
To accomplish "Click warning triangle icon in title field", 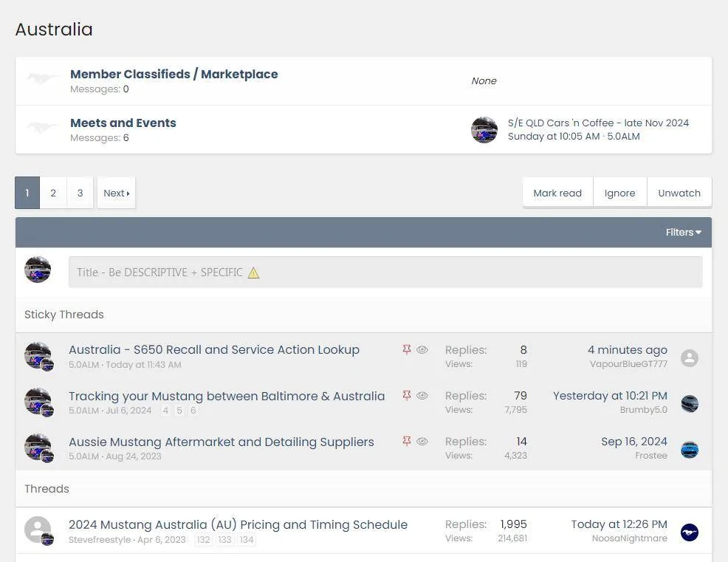I will tap(253, 273).
